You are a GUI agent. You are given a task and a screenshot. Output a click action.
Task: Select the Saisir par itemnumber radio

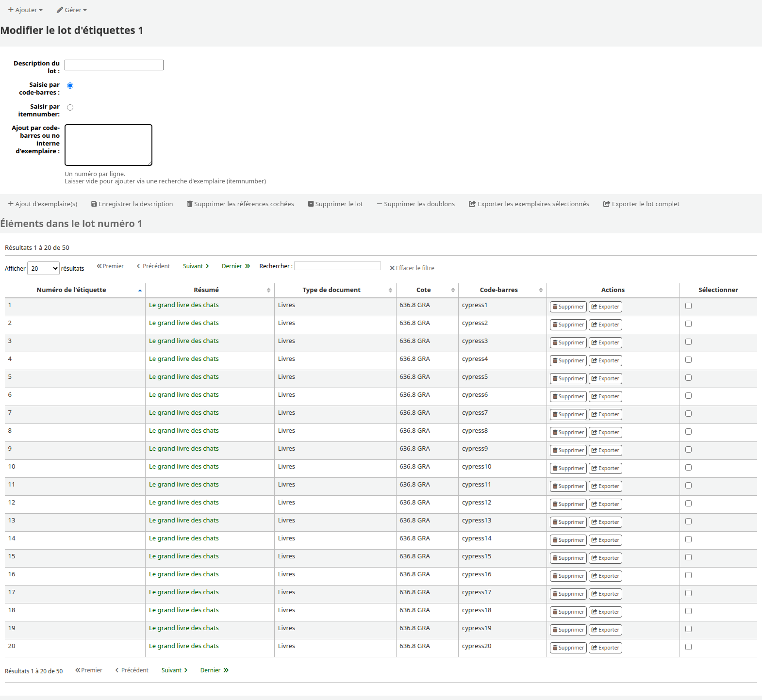(70, 108)
